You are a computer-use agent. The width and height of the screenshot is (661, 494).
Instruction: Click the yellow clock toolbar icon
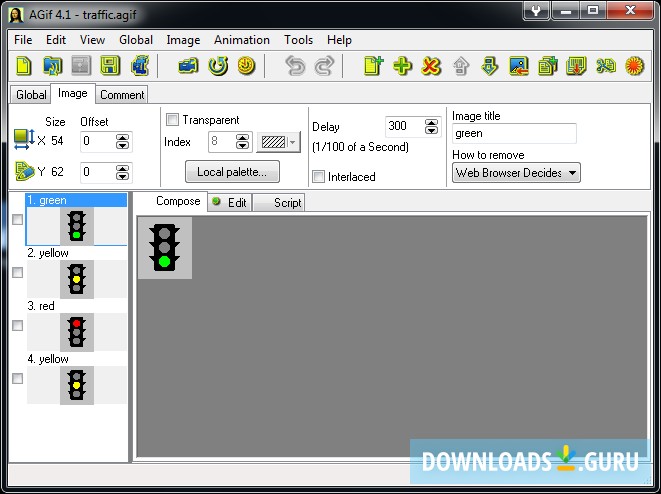coord(246,66)
